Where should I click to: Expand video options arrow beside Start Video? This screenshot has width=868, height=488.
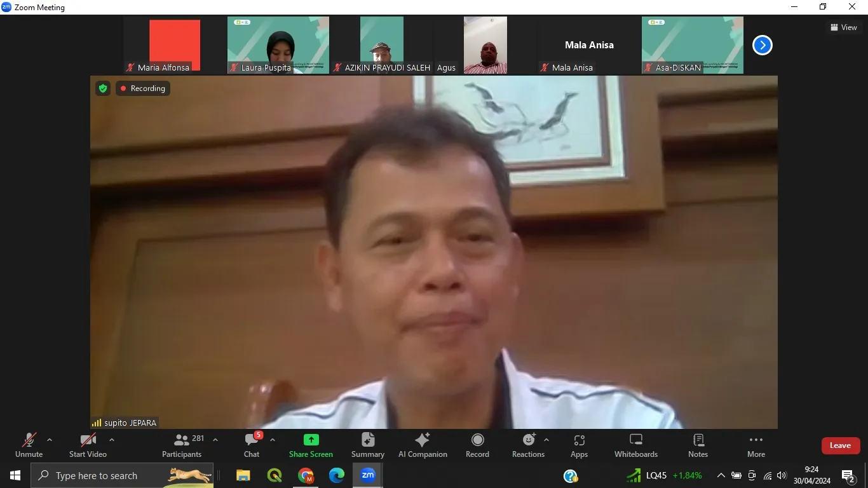[x=112, y=440]
